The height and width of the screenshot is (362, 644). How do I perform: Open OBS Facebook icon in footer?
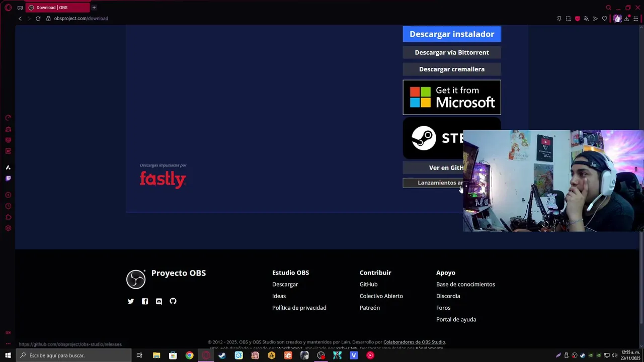coord(145,301)
